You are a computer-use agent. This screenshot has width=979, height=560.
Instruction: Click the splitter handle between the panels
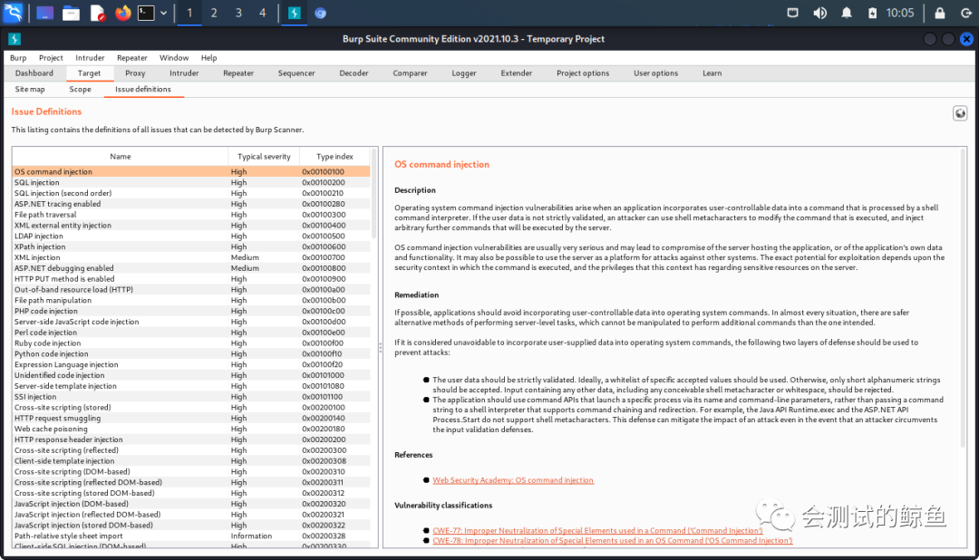380,348
